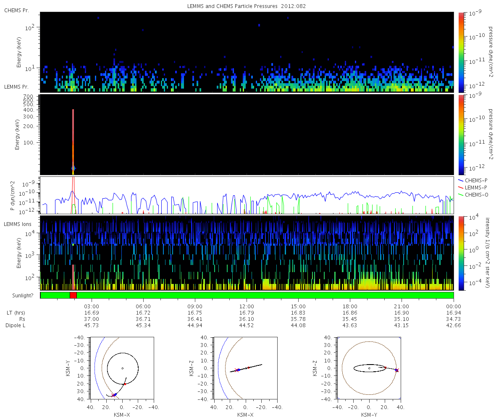The height and width of the screenshot is (420, 504).
Task: Click the 21:00 time axis label
Action: tap(402, 306)
